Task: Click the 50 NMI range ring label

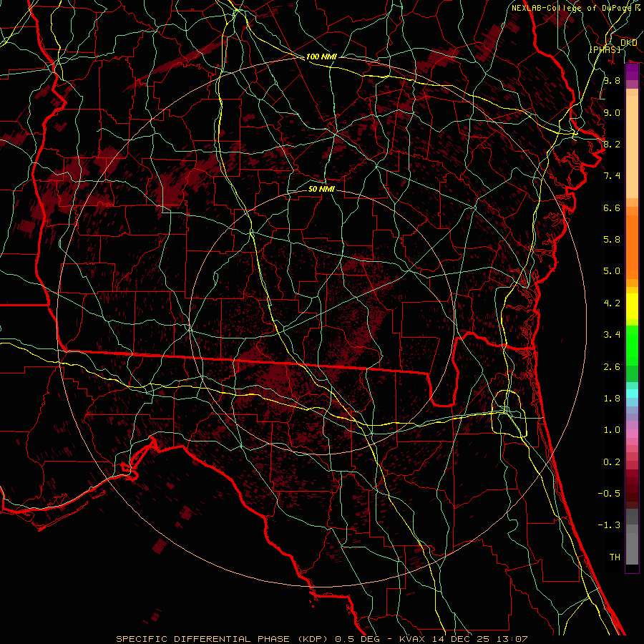Action: [x=321, y=190]
